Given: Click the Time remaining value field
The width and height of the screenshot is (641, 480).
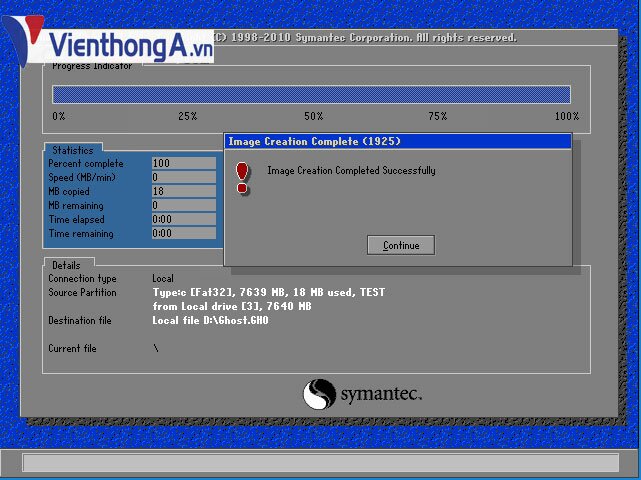Looking at the screenshot, I should [184, 233].
